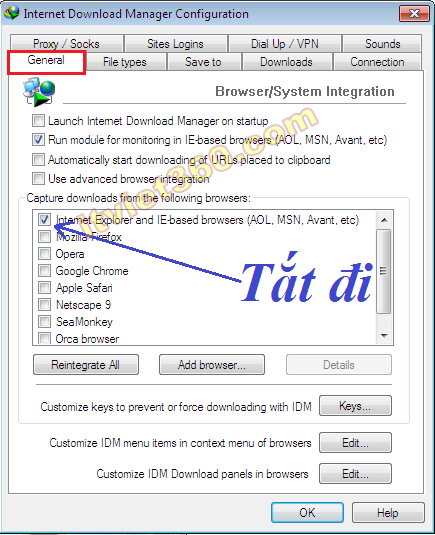Confirm settings with the OK button
This screenshot has height=535, width=435.
(307, 512)
